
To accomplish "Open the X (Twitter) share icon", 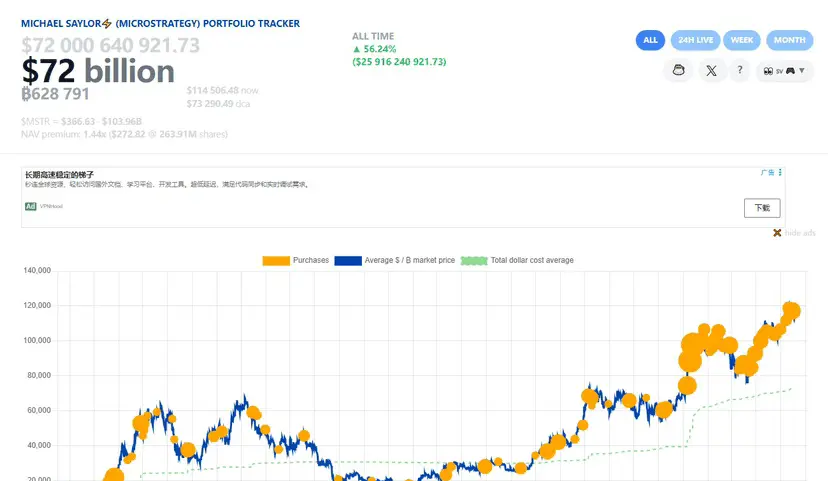I will 711,70.
